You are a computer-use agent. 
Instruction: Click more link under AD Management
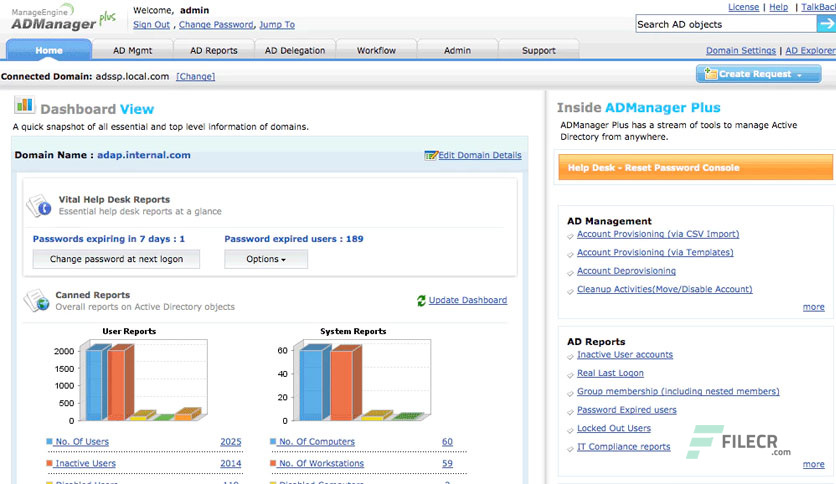(814, 307)
